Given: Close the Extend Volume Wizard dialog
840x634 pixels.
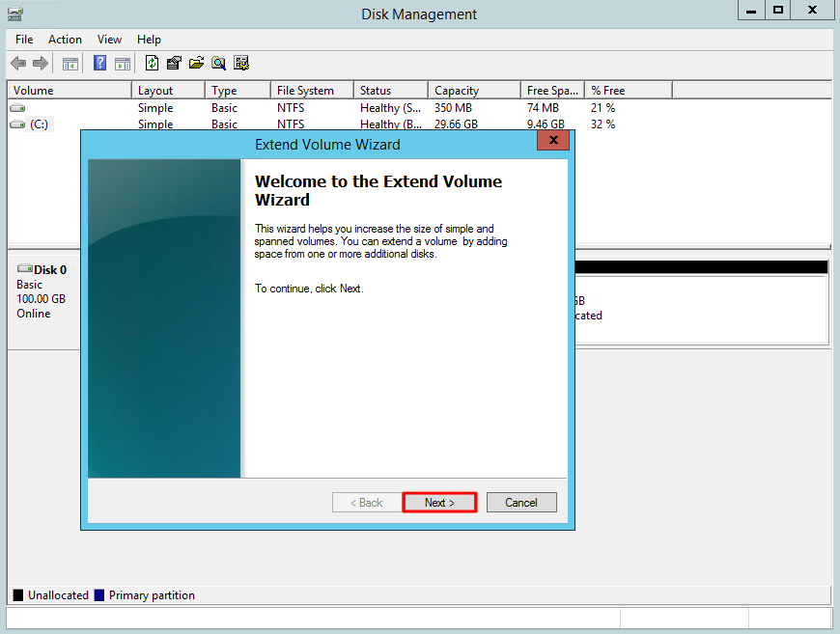Looking at the screenshot, I should pos(553,141).
